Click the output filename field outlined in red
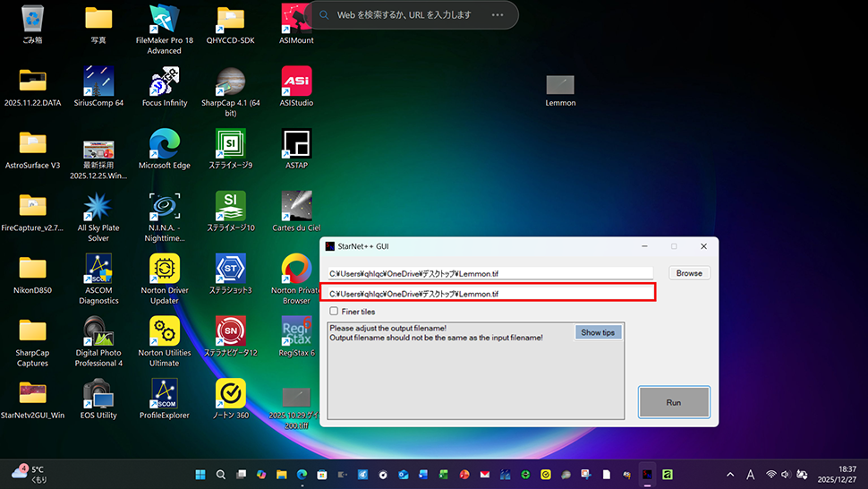Viewport: 868px width, 489px height. pyautogui.click(x=488, y=293)
